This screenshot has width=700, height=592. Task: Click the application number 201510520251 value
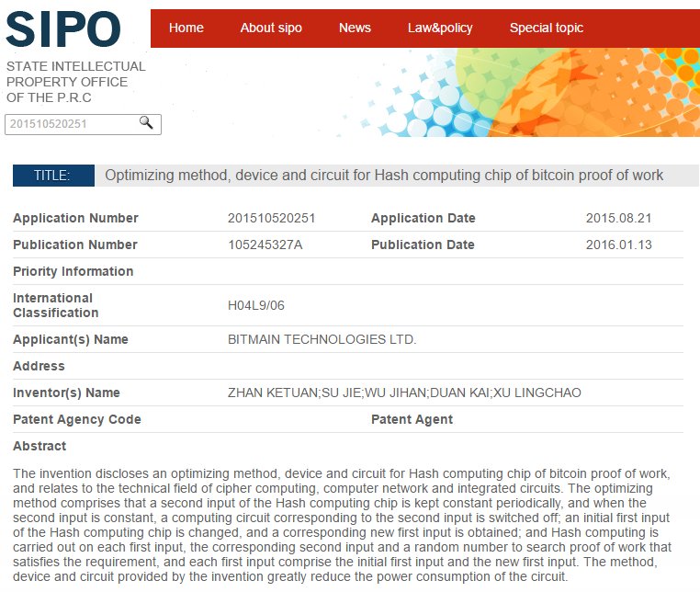(271, 218)
